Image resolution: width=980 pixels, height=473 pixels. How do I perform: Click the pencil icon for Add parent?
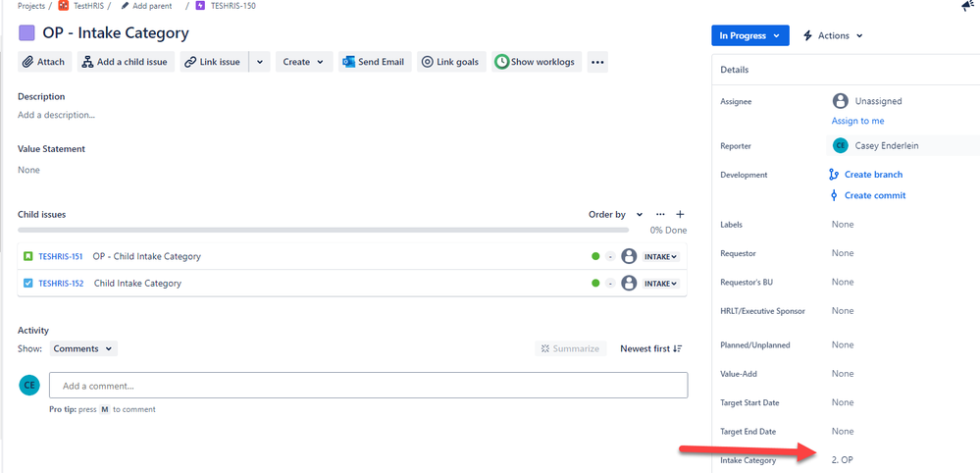(x=125, y=6)
